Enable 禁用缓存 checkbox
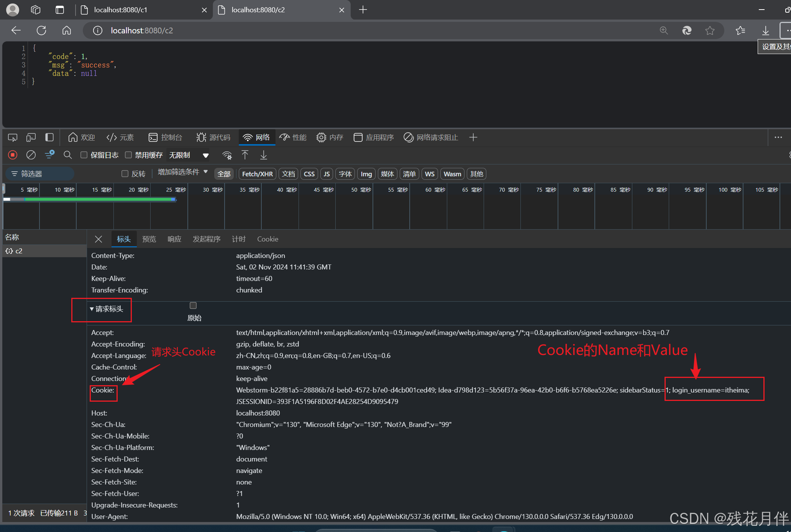The width and height of the screenshot is (791, 532). click(128, 155)
